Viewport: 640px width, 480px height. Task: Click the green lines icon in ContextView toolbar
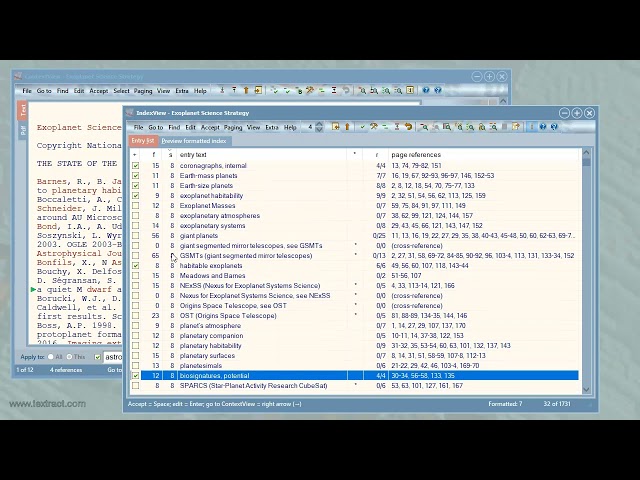(322, 90)
